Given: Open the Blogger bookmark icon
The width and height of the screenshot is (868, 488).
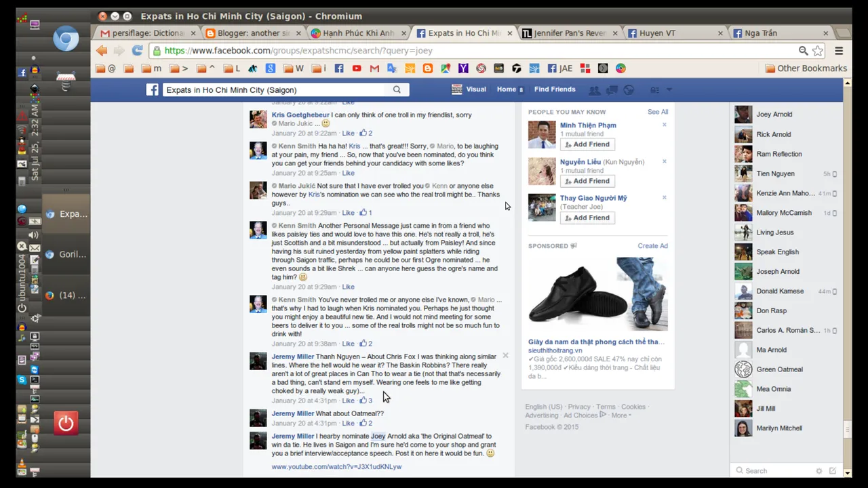Looking at the screenshot, I should [x=428, y=68].
